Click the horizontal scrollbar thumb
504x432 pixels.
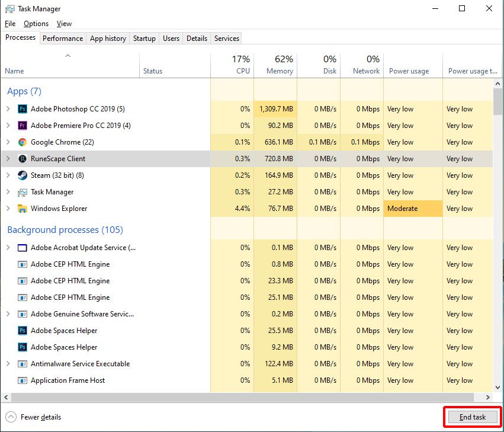pos(243,397)
